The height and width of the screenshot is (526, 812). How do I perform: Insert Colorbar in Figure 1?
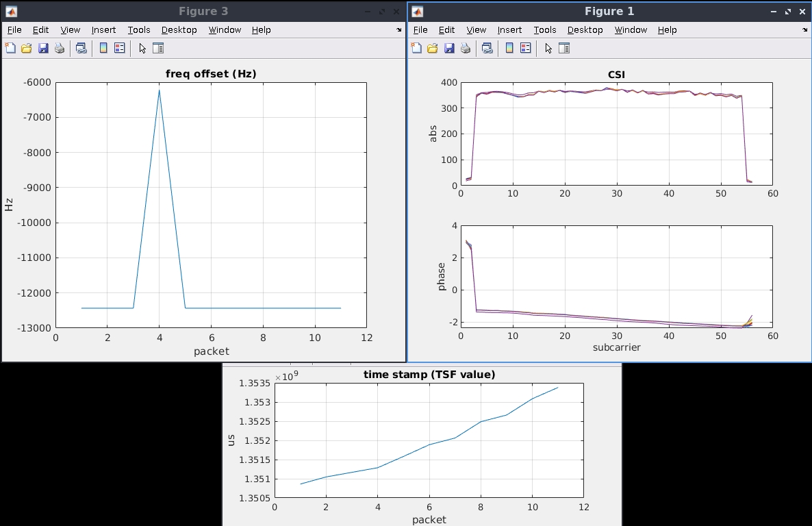[509, 48]
